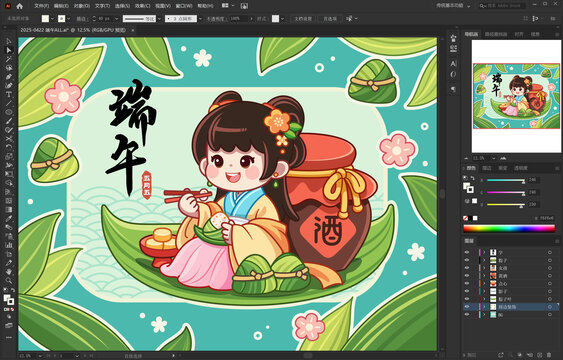Image resolution: width=563 pixels, height=360 pixels.
Task: Select the Column Graph tool
Action: point(9,245)
